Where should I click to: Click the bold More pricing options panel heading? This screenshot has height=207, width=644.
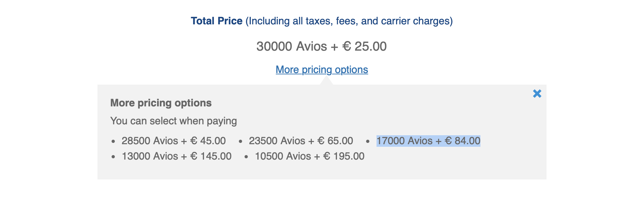coord(161,103)
